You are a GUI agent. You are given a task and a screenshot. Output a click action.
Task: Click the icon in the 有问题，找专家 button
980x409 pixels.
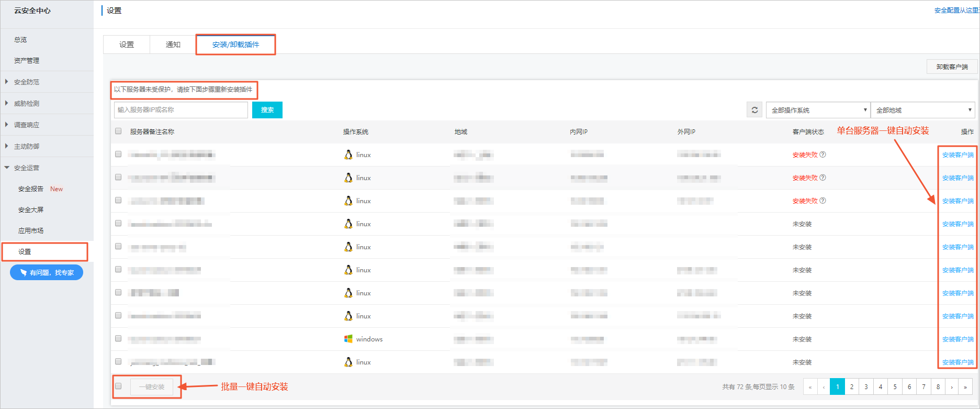pyautogui.click(x=23, y=272)
